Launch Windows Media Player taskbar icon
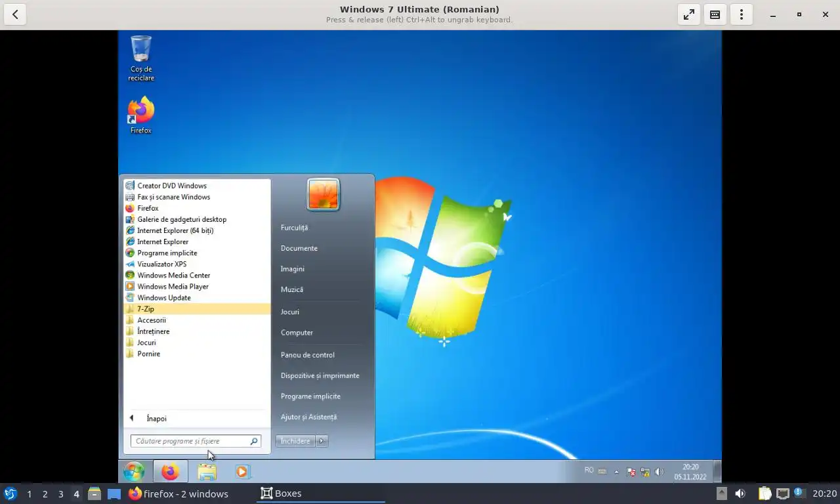840x504 pixels. point(242,471)
